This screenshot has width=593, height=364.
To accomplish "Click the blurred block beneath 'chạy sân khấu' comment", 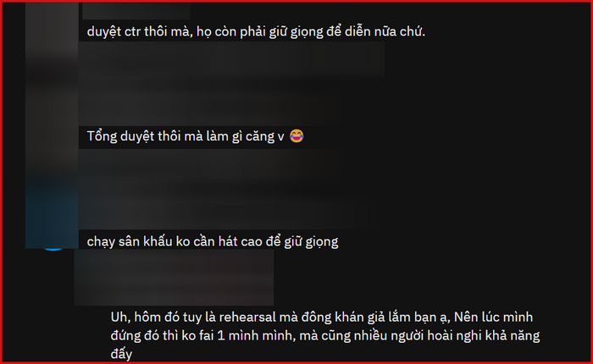I will (x=174, y=277).
